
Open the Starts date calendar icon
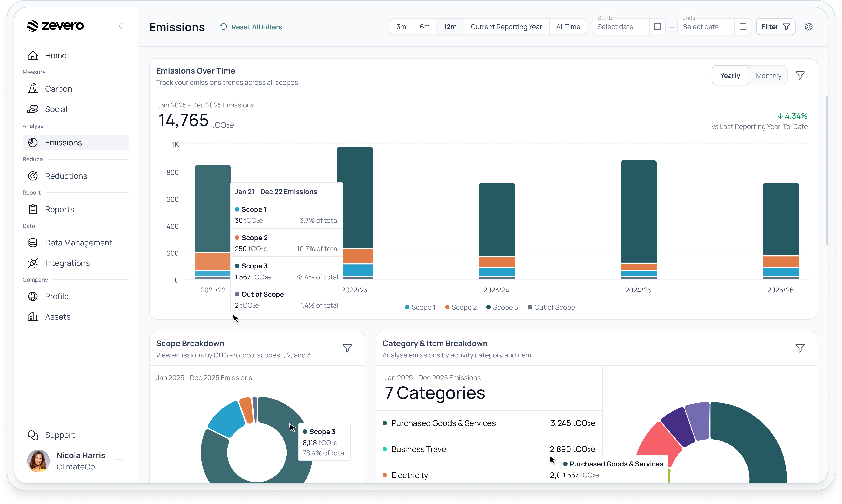(657, 26)
